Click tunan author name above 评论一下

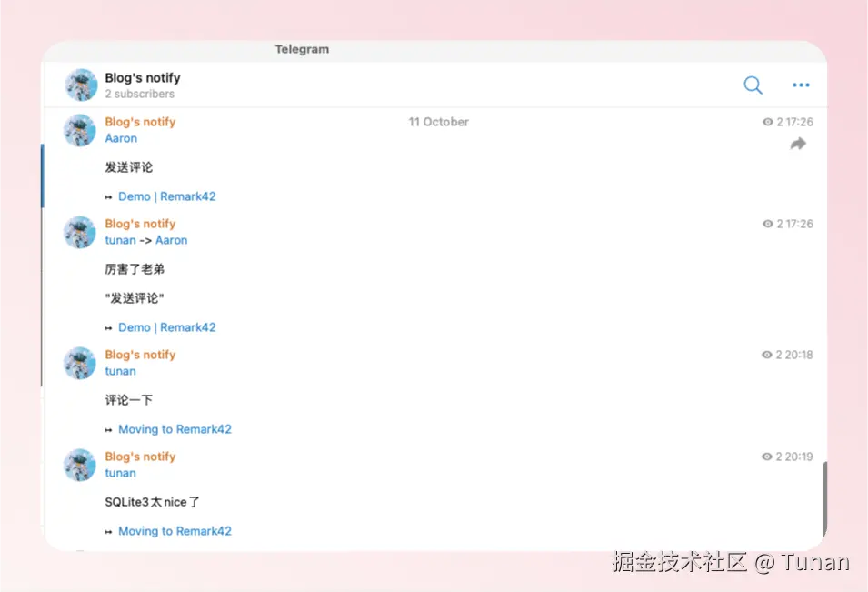[120, 371]
